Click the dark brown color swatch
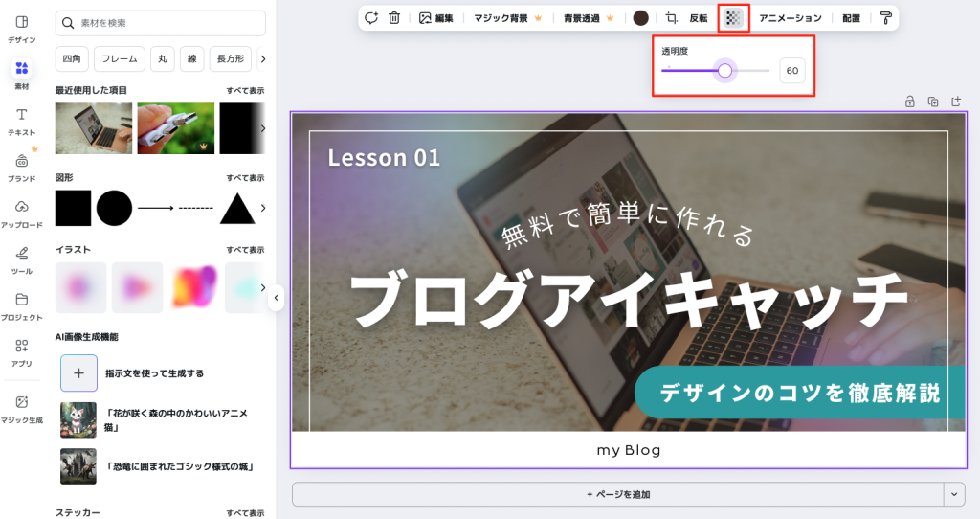The image size is (980, 519). [x=641, y=18]
